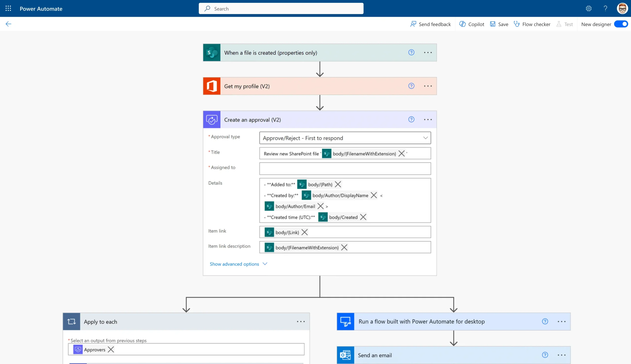Click the back arrow icon

[x=9, y=24]
